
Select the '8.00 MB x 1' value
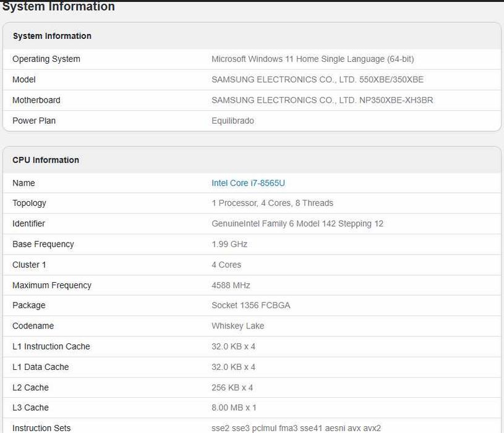(234, 408)
